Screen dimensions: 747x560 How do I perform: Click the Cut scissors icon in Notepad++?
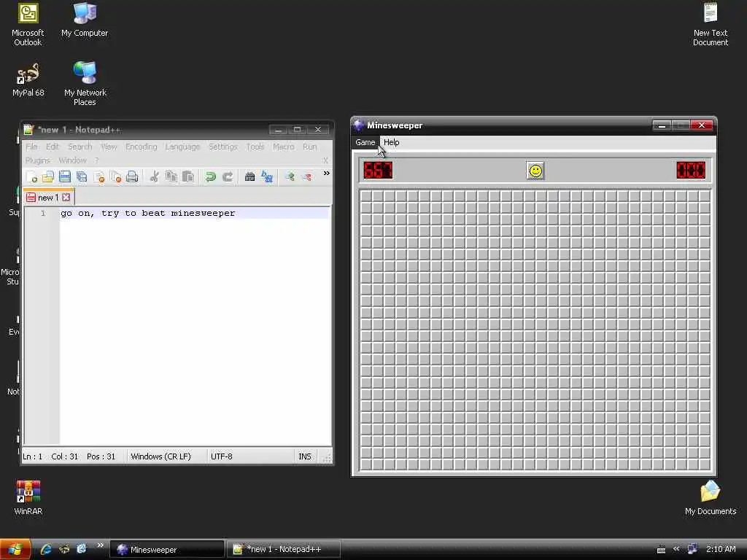[x=154, y=177]
